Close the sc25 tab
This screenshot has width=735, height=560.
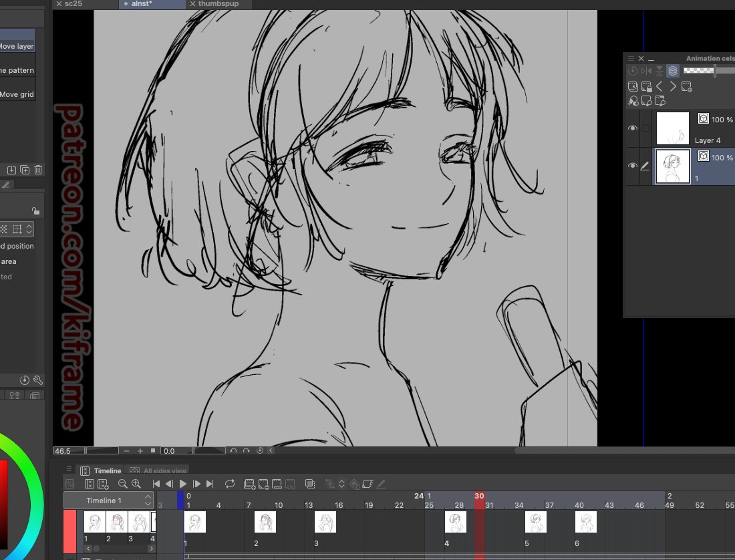click(x=59, y=4)
